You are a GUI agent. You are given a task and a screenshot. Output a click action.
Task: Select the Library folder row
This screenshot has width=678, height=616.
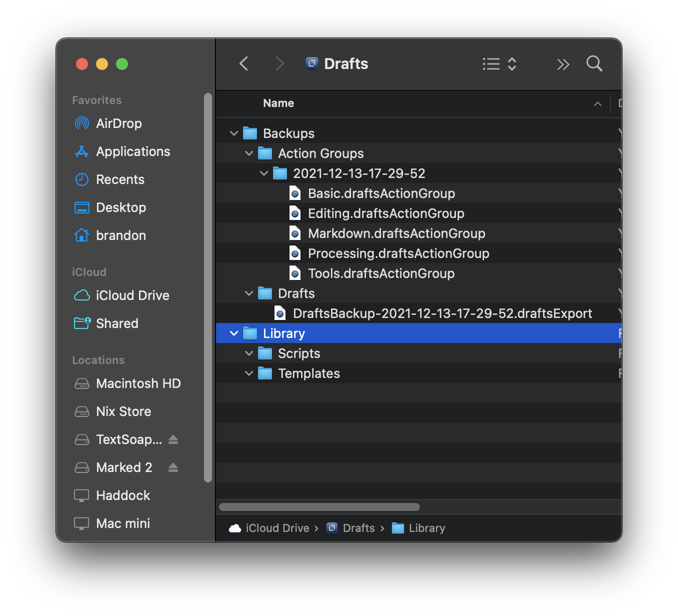pos(419,333)
